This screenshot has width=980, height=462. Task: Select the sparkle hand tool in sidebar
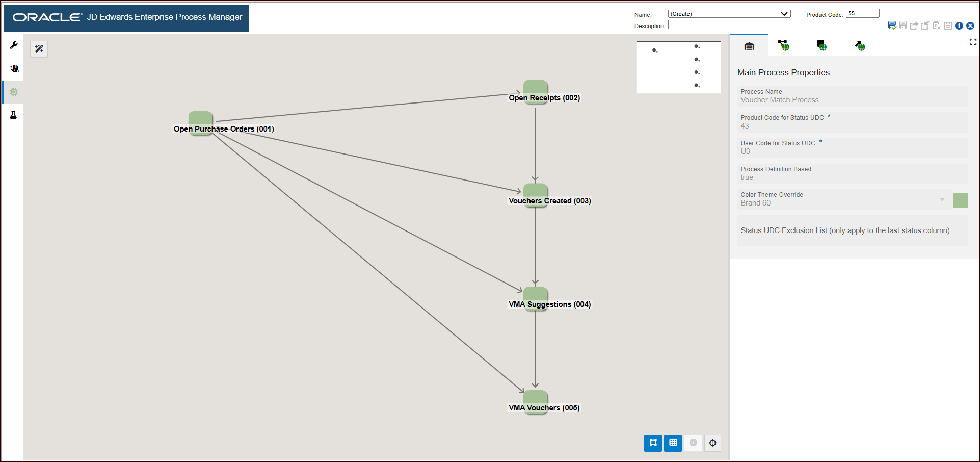coord(14,69)
